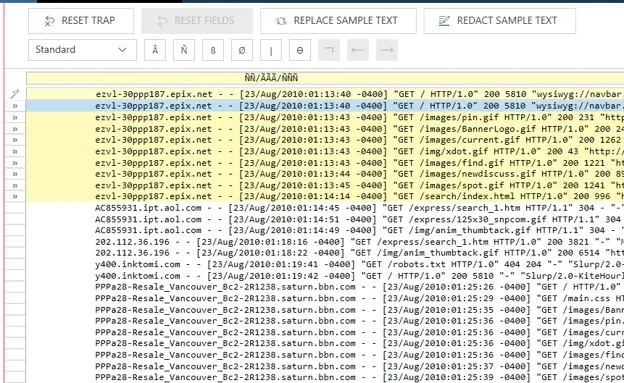Click 202.112.36.196 /express/search_1.htm line
The image size is (624, 383).
pyautogui.click(x=325, y=242)
